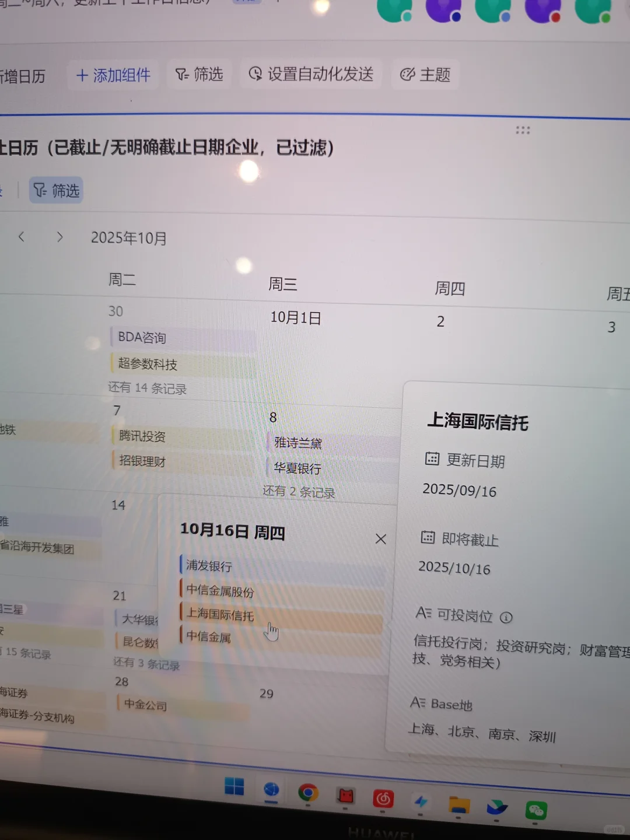The image size is (630, 840).
Task: Open WeChat from the taskbar
Action: pos(536,810)
